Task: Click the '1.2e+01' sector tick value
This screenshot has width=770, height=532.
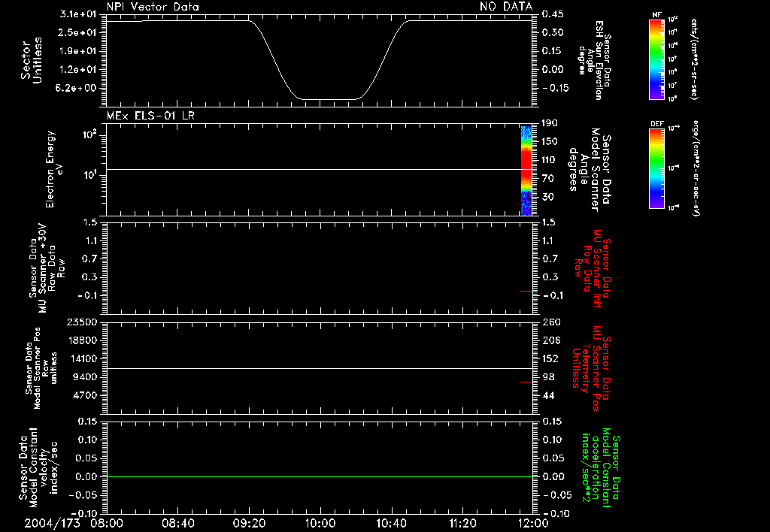Action: [77, 70]
